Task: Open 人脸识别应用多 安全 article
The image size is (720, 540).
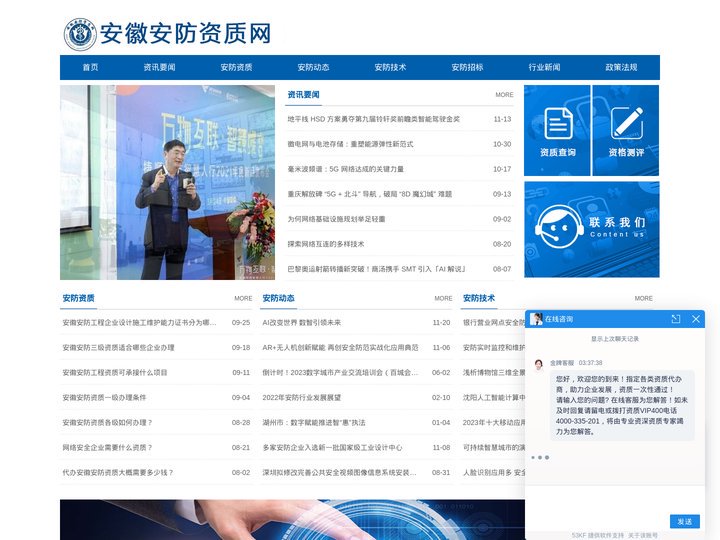Action: (494, 472)
